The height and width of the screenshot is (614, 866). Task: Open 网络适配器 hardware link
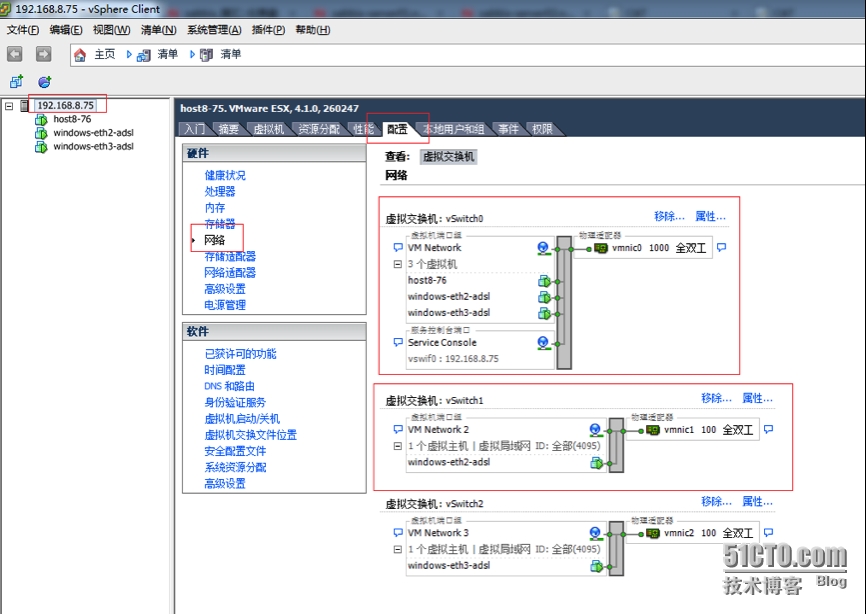coord(230,273)
